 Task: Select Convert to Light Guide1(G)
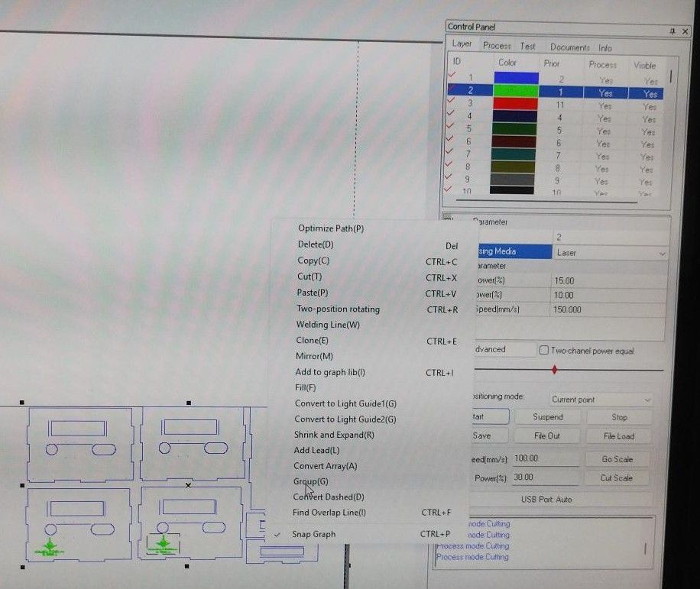345,403
